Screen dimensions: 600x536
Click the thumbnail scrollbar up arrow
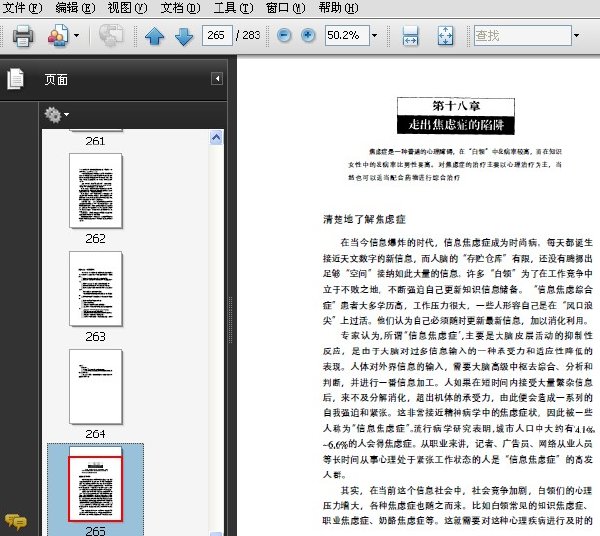pos(216,137)
